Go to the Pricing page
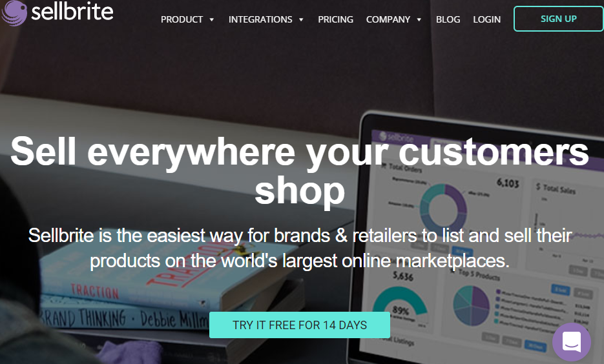604x364 pixels. point(335,19)
